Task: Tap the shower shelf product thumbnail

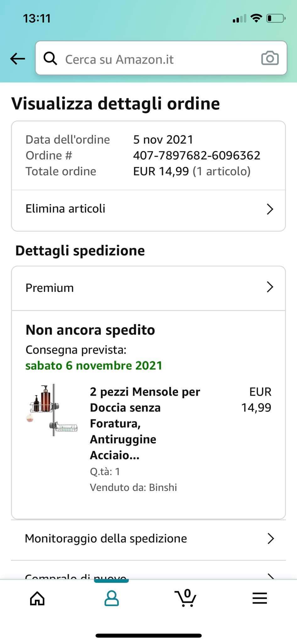Action: [x=52, y=410]
